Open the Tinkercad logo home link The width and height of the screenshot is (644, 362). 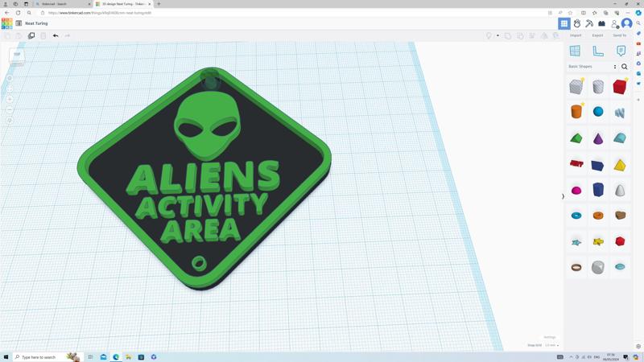point(6,23)
